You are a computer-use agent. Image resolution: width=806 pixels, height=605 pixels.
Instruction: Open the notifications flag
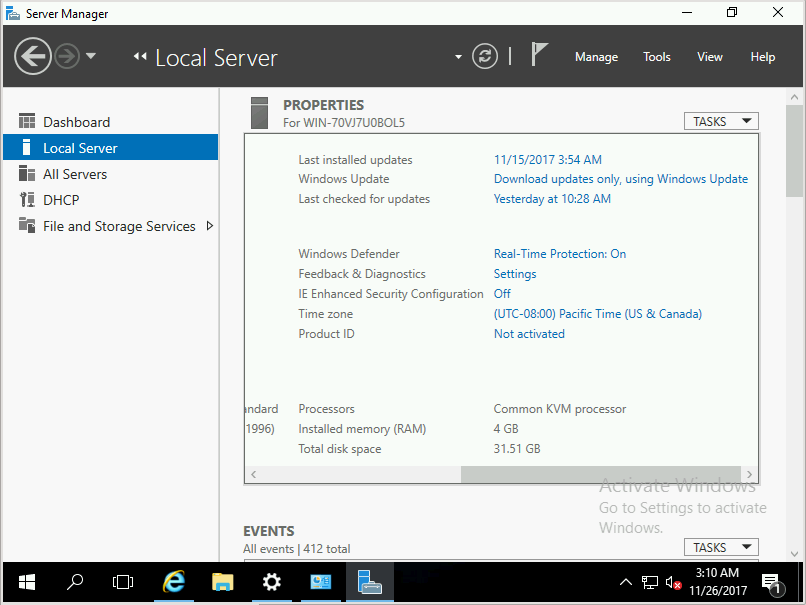click(539, 54)
